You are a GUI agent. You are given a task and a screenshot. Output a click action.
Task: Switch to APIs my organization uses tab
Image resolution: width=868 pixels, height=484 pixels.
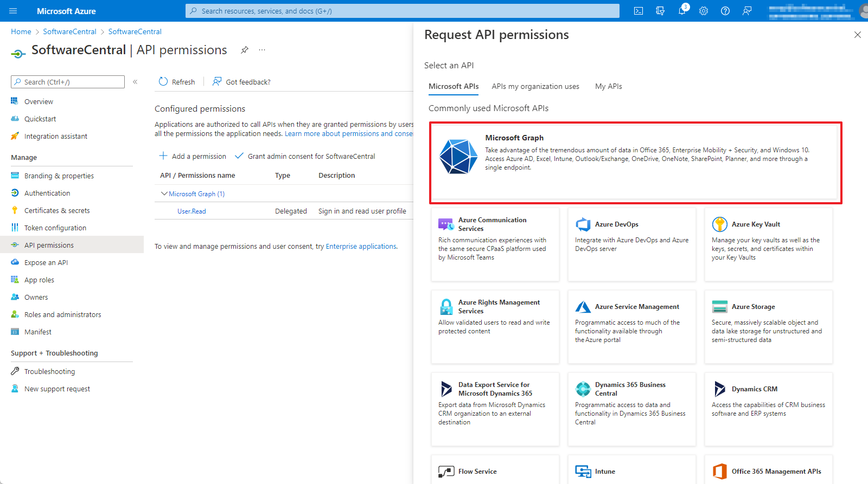click(x=535, y=86)
